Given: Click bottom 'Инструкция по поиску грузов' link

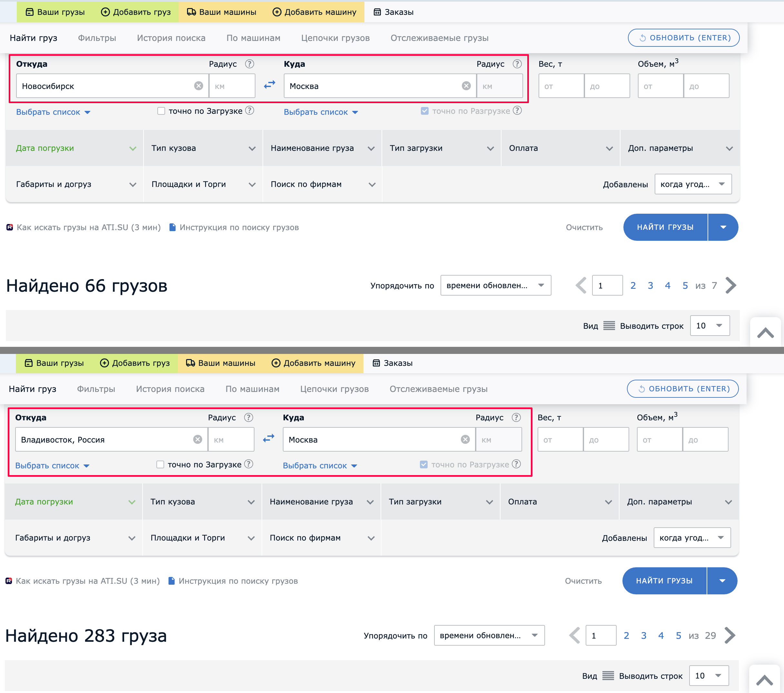Looking at the screenshot, I should point(238,581).
